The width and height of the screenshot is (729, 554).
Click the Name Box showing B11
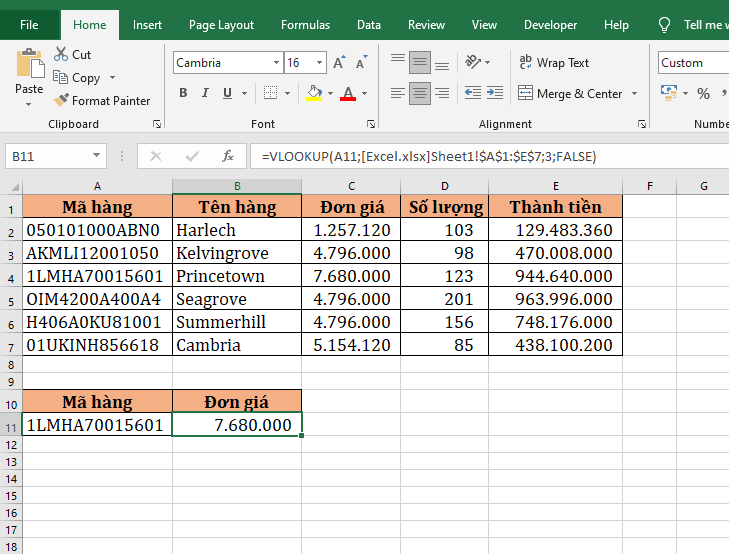point(46,156)
